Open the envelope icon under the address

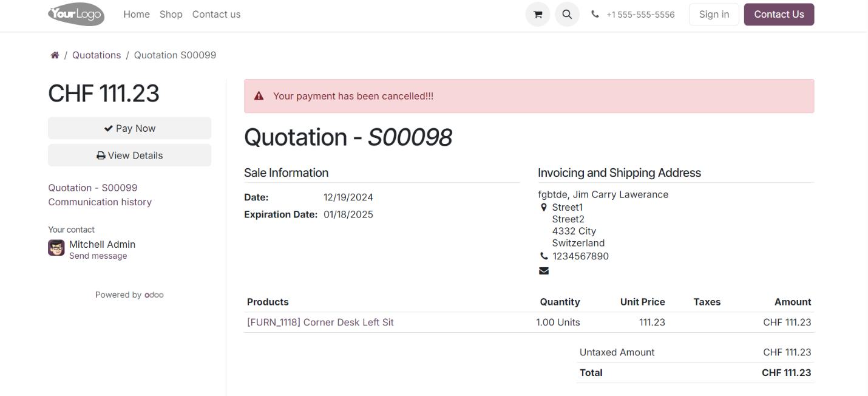click(544, 270)
